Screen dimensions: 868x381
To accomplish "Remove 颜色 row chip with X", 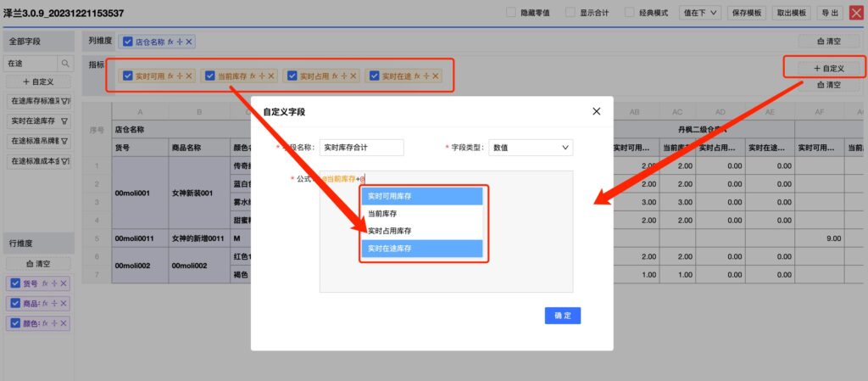I will [x=63, y=323].
